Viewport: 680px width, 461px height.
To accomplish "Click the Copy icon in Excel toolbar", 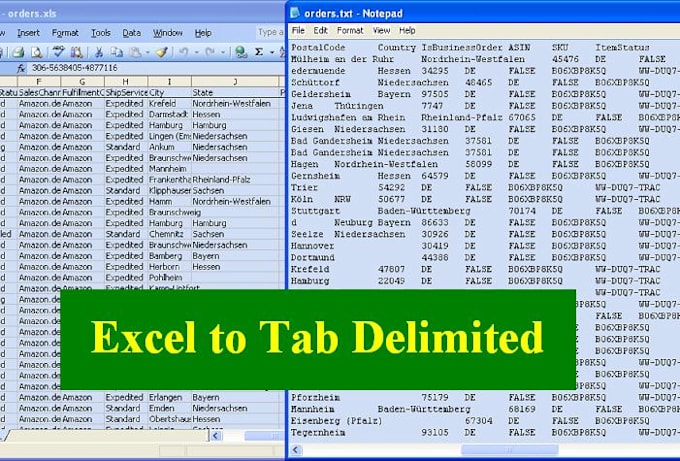I will click(116, 52).
